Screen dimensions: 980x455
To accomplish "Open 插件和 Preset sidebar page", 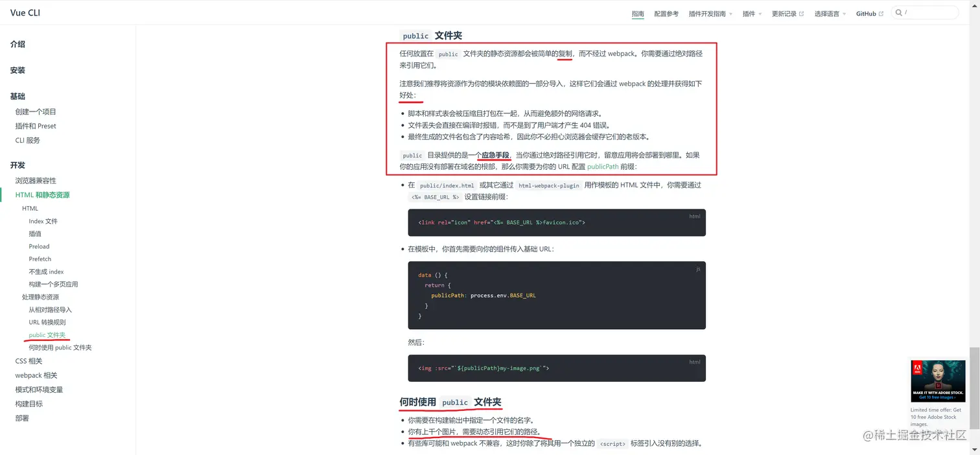I will [x=36, y=126].
